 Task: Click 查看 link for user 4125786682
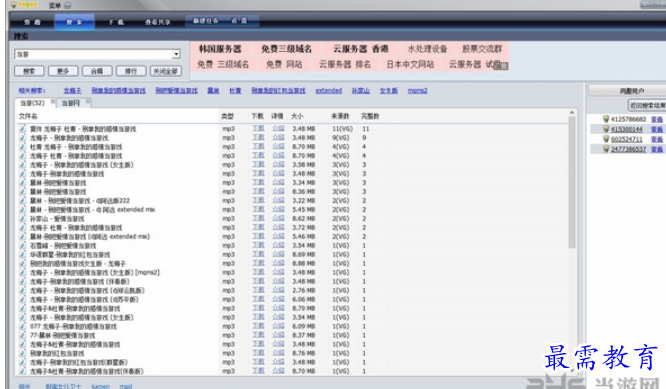[657, 119]
